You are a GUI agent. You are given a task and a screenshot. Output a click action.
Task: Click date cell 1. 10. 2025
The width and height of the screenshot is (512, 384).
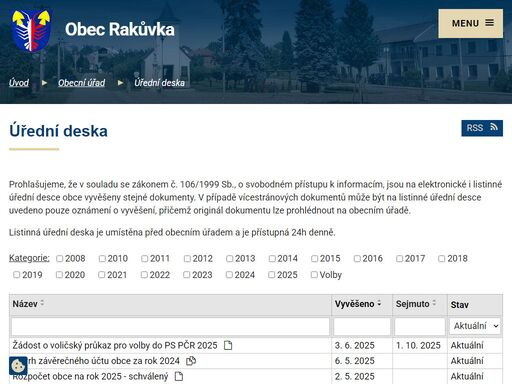418,345
